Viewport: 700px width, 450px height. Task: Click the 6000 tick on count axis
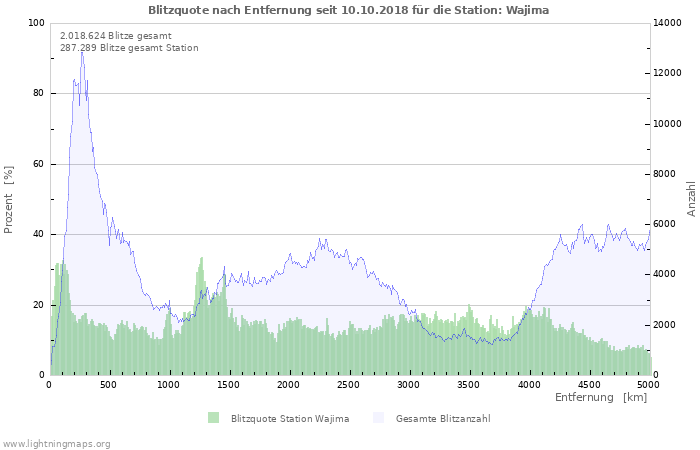tap(664, 224)
